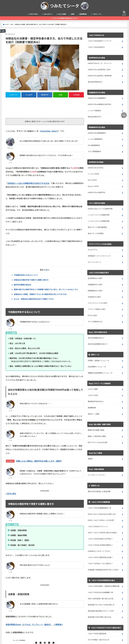Open eMAXIS Slim米国株式(S&P500) chevron
Screen dimensions: 129x644
click(x=122, y=105)
